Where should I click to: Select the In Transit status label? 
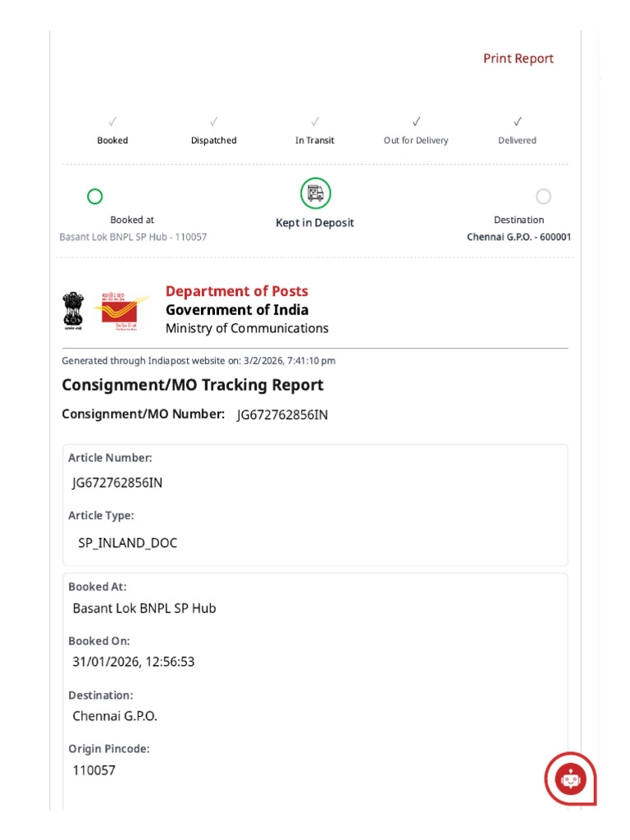coord(314,140)
